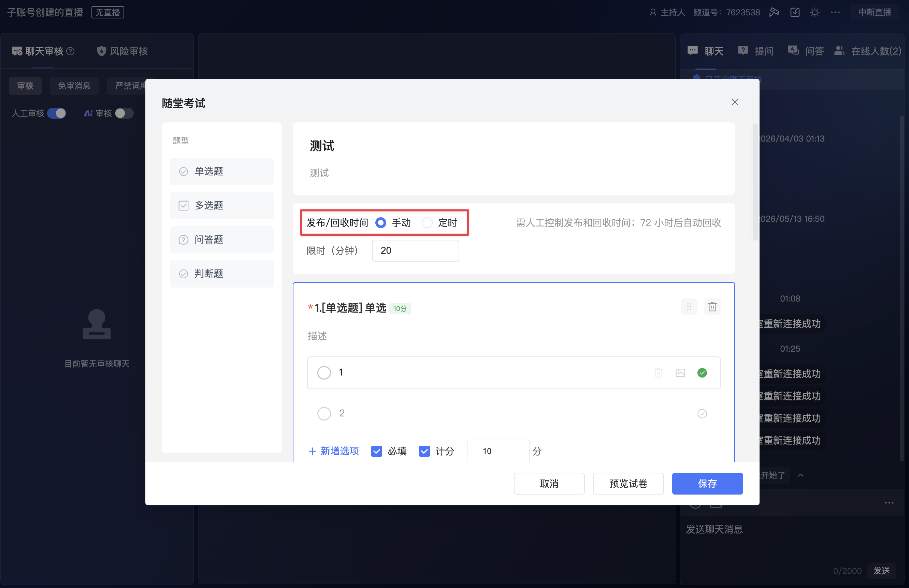The height and width of the screenshot is (588, 909).
Task: Select the 定时 radio button
Action: coord(427,223)
